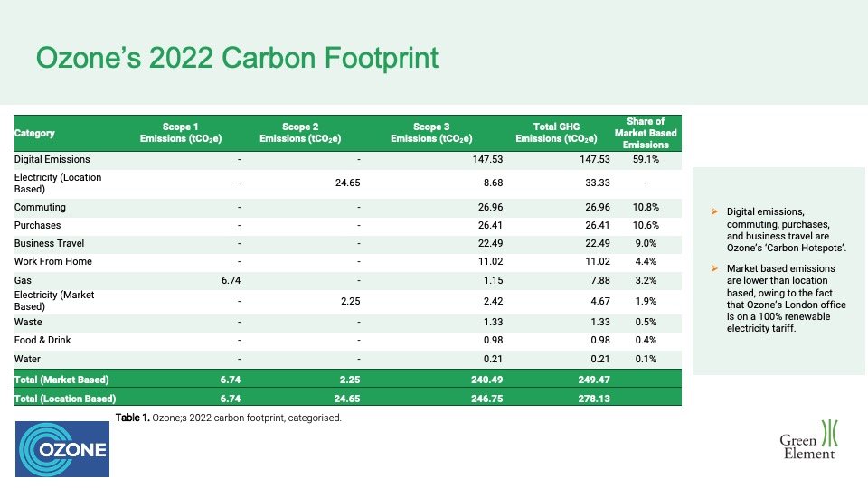This screenshot has width=868, height=488.
Task: Click the 246.75 Scope 3 location based total
Action: click(487, 399)
